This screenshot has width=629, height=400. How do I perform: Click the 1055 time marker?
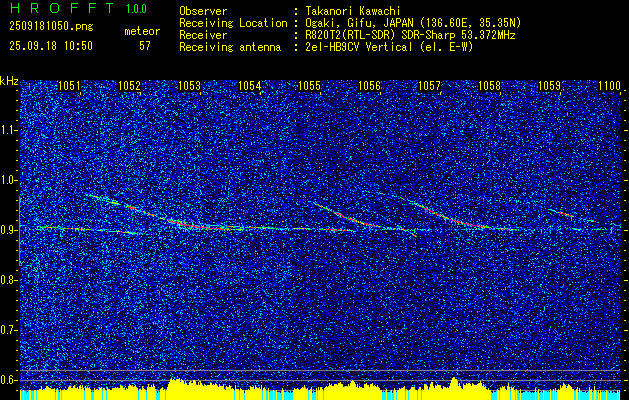tap(310, 86)
